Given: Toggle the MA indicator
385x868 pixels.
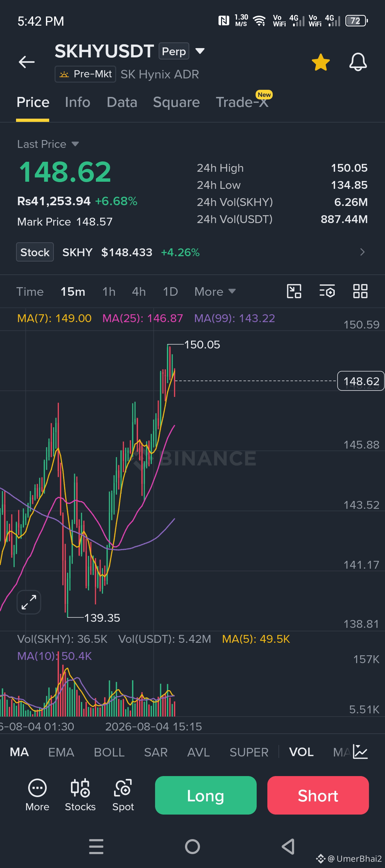Looking at the screenshot, I should coord(19,752).
